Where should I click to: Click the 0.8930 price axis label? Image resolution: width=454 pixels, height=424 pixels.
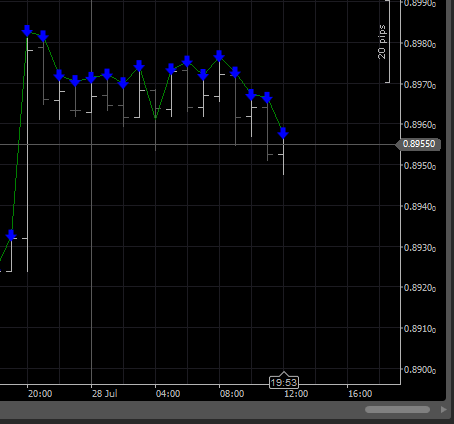click(420, 248)
